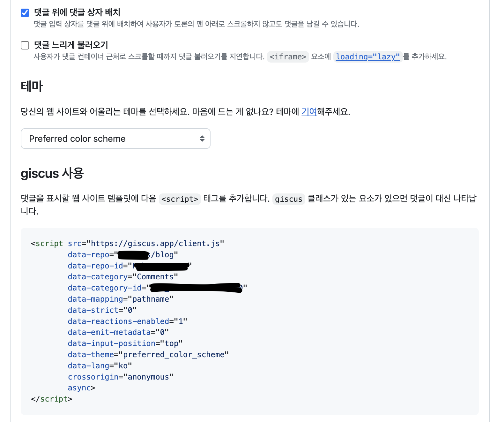The height and width of the screenshot is (422, 504).
Task: Click the up-down arrows on theme selector
Action: point(202,139)
